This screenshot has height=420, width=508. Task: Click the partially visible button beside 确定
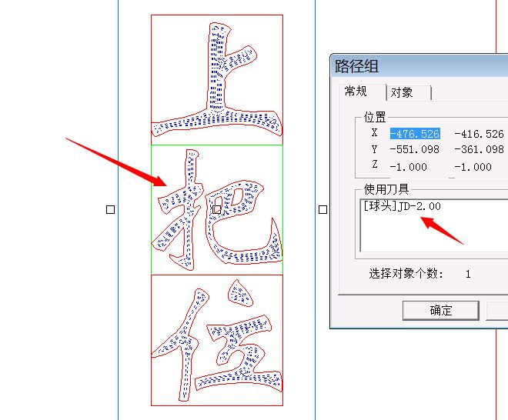(497, 311)
